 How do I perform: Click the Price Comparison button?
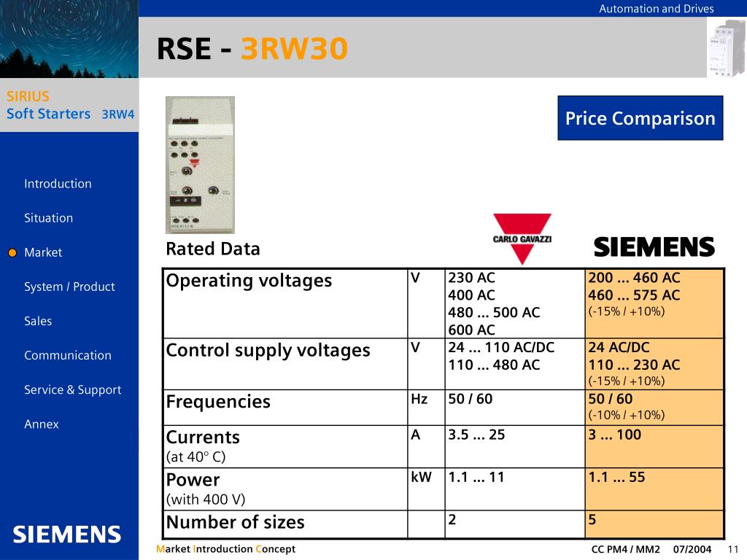640,118
